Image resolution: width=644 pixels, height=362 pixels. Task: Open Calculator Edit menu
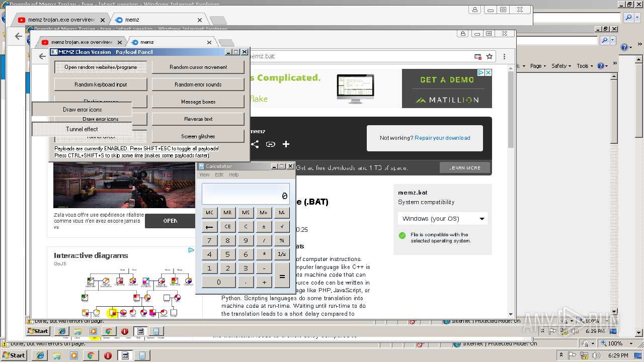click(219, 175)
